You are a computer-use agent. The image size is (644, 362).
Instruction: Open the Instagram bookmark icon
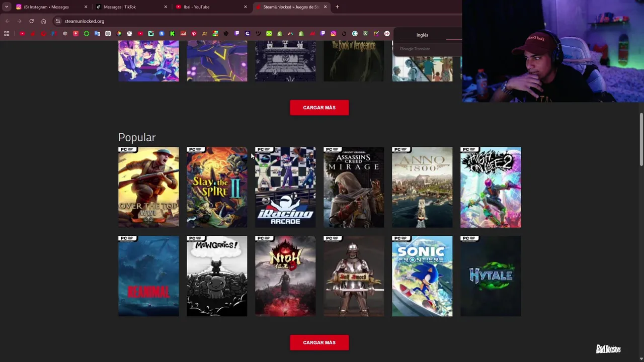click(x=333, y=34)
